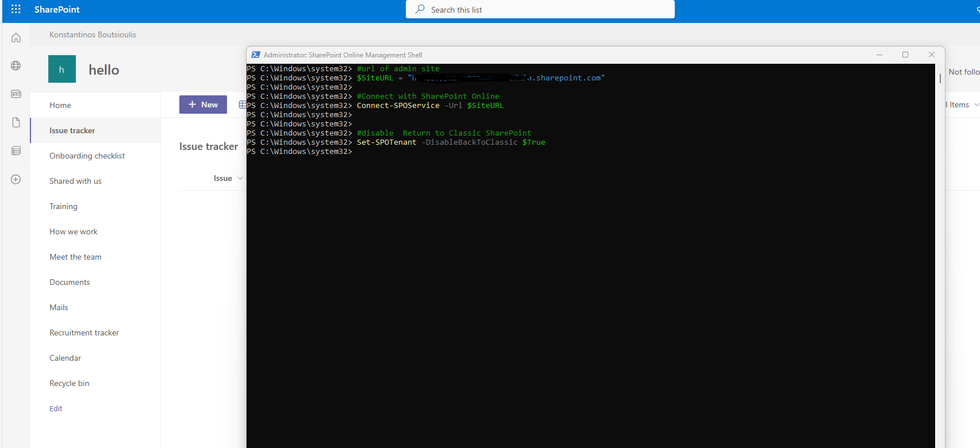Open How we work navigation item

tap(74, 231)
